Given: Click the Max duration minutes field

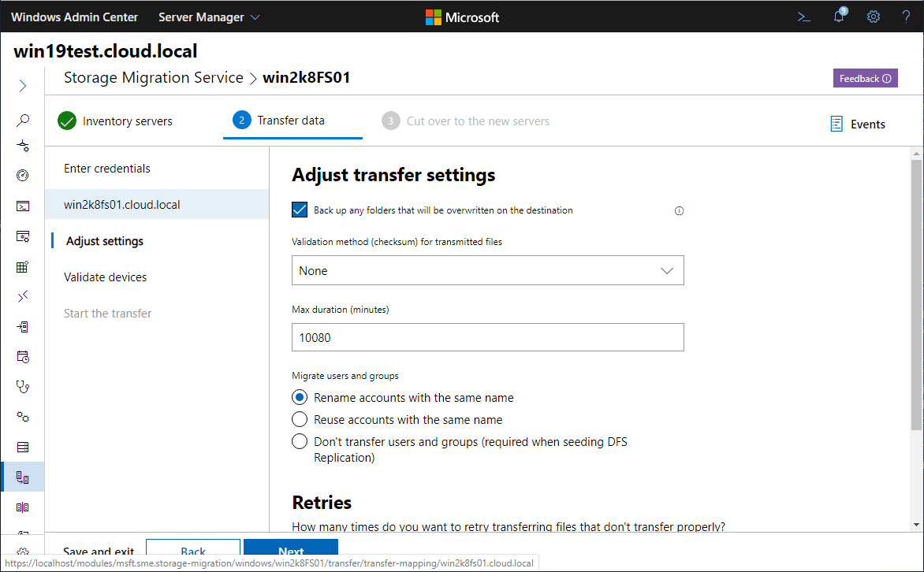Looking at the screenshot, I should 487,338.
